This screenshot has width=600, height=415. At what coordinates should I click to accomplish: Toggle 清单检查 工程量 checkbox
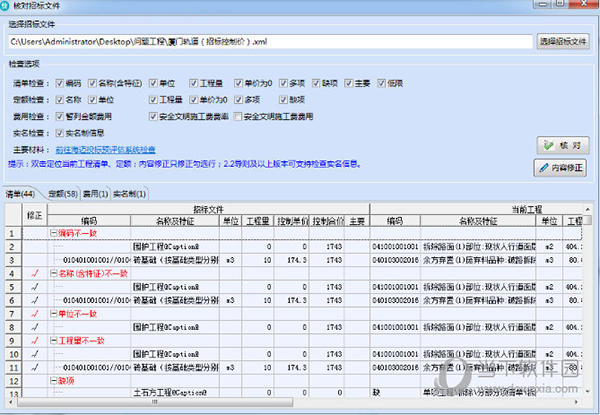point(194,83)
